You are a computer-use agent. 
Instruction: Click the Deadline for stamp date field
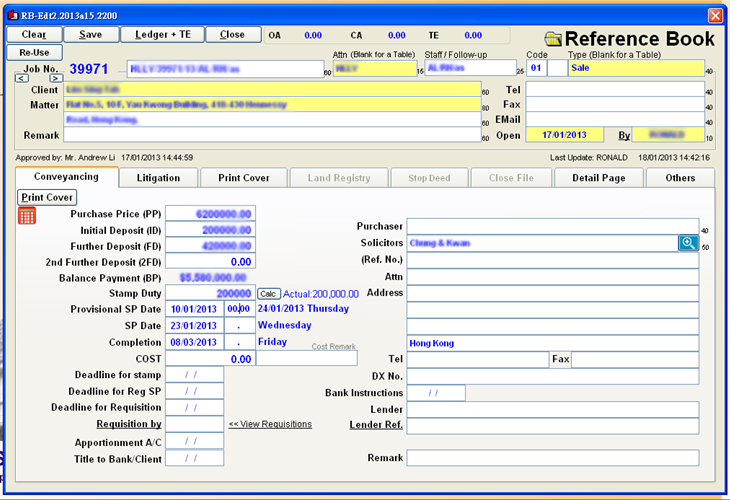195,375
